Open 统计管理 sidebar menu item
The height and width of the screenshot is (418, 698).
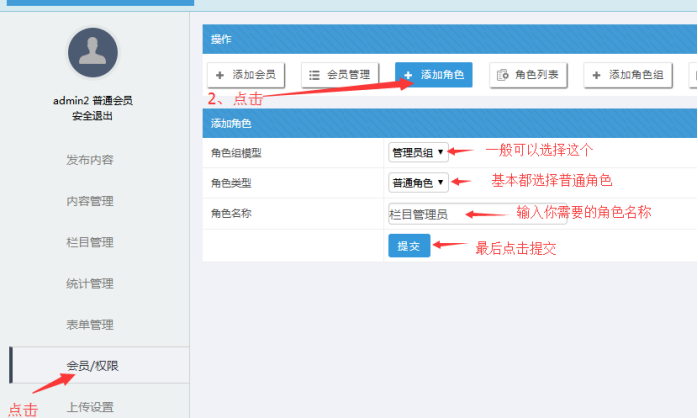click(x=89, y=284)
